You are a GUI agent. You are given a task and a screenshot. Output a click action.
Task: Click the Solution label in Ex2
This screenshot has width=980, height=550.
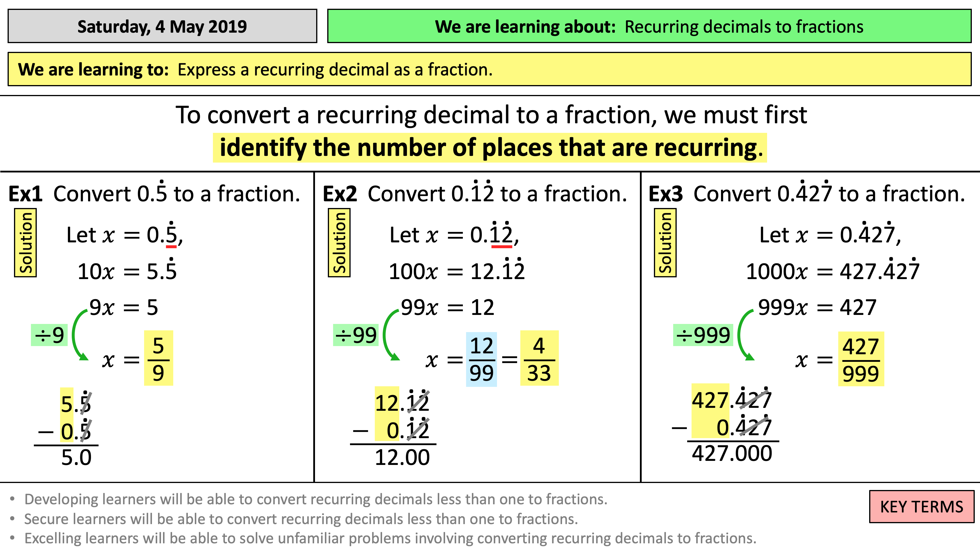point(343,242)
